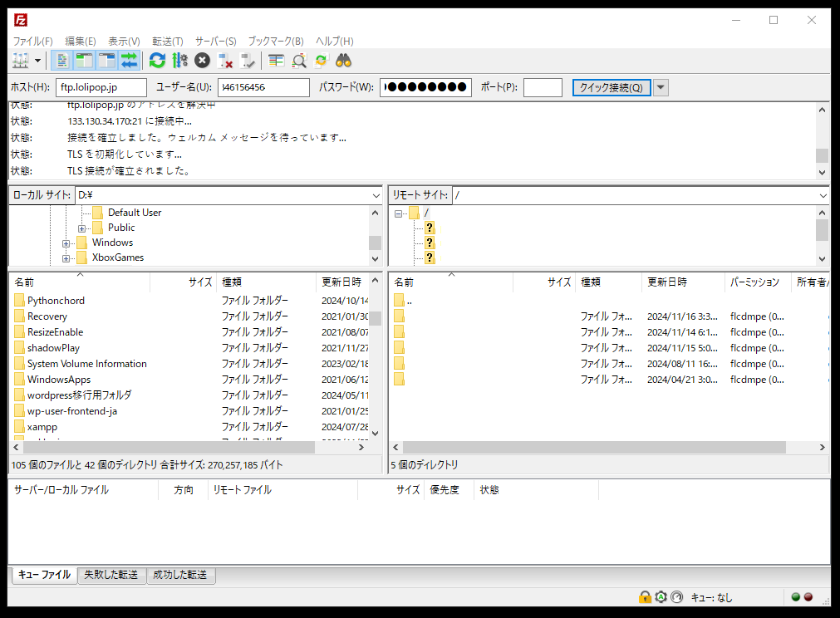
Task: Open the xampp folder in local list
Action: click(x=42, y=427)
